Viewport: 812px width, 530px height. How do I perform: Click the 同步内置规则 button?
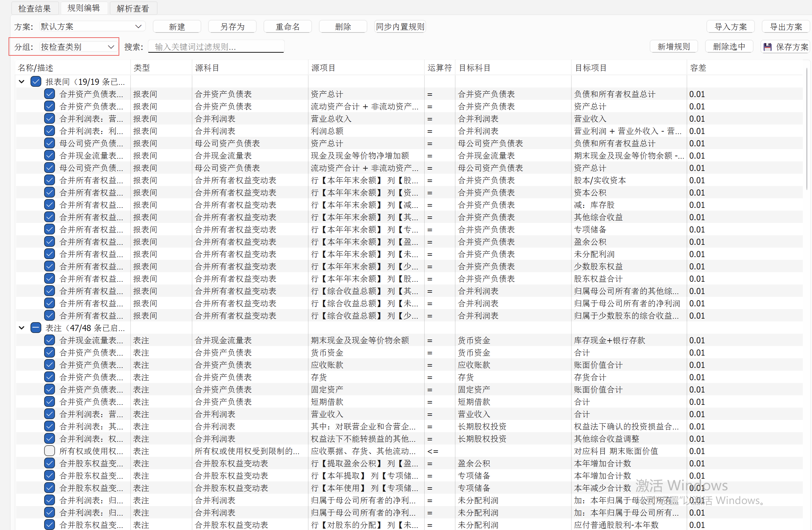pos(400,27)
